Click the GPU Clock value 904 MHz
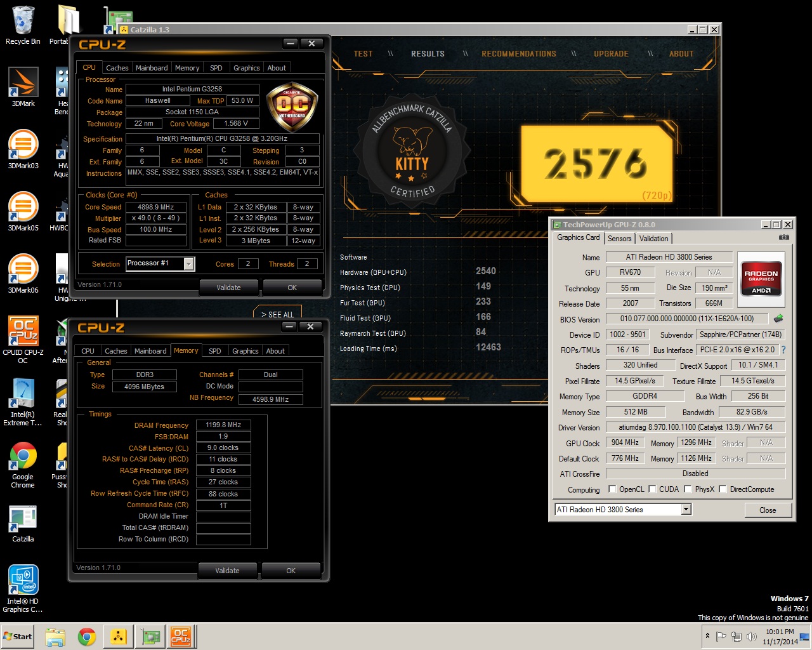This screenshot has height=650, width=812. [625, 442]
